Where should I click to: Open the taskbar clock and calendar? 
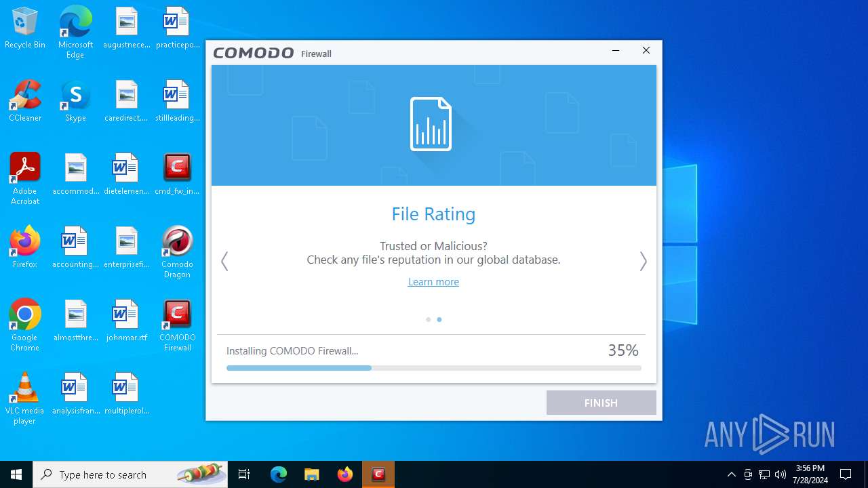coord(810,474)
